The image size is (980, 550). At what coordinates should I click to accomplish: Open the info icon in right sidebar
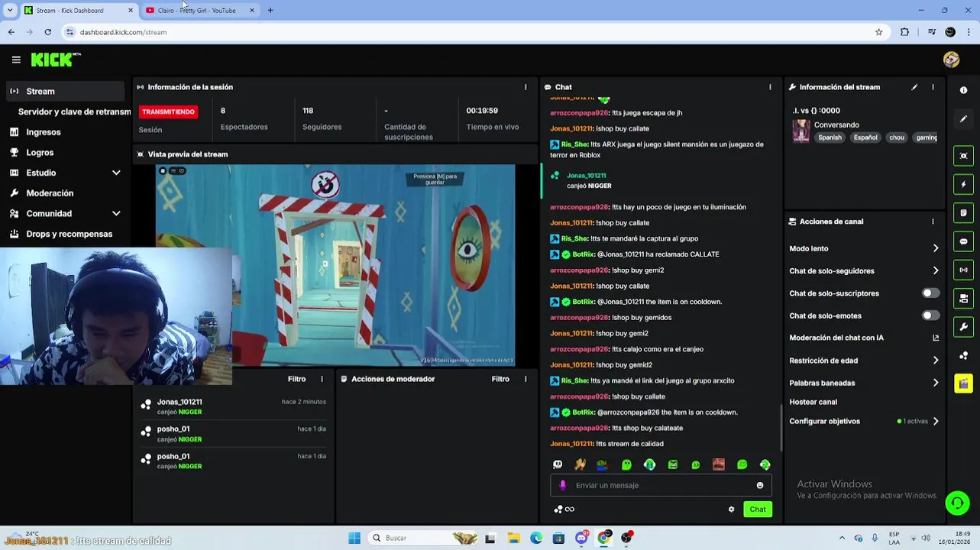tap(963, 90)
